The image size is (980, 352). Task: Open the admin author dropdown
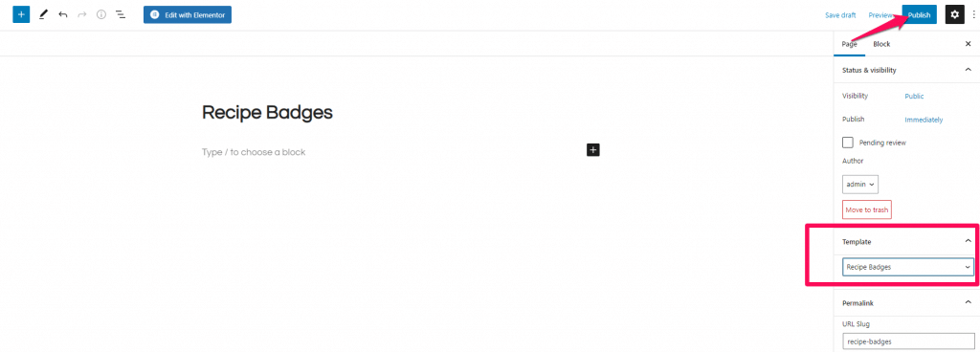(860, 184)
